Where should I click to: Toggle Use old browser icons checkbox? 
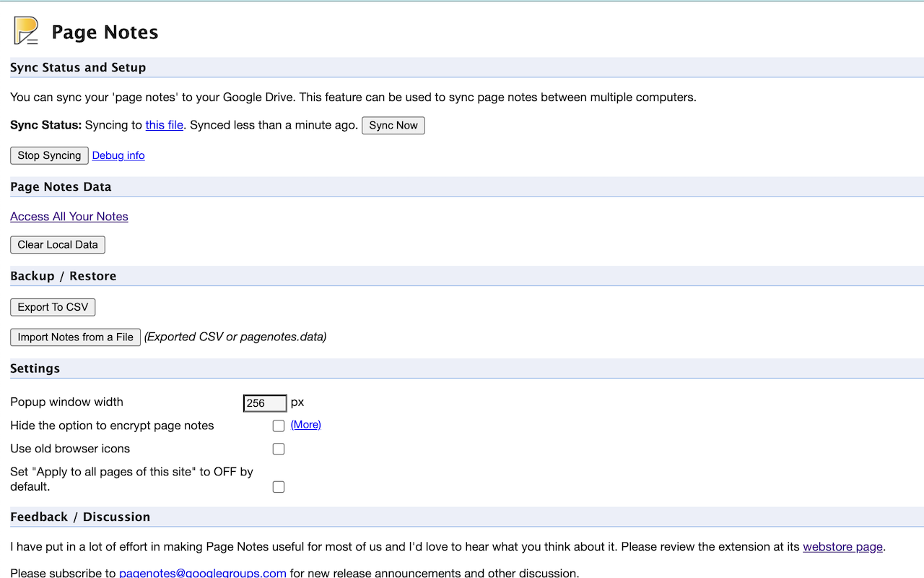click(279, 449)
